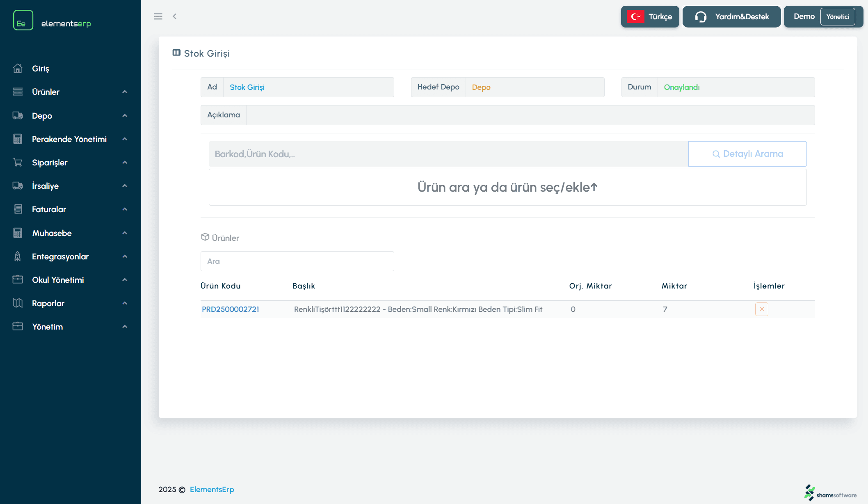Open the Türkçe language dropdown
The width and height of the screenshot is (868, 504).
click(660, 17)
